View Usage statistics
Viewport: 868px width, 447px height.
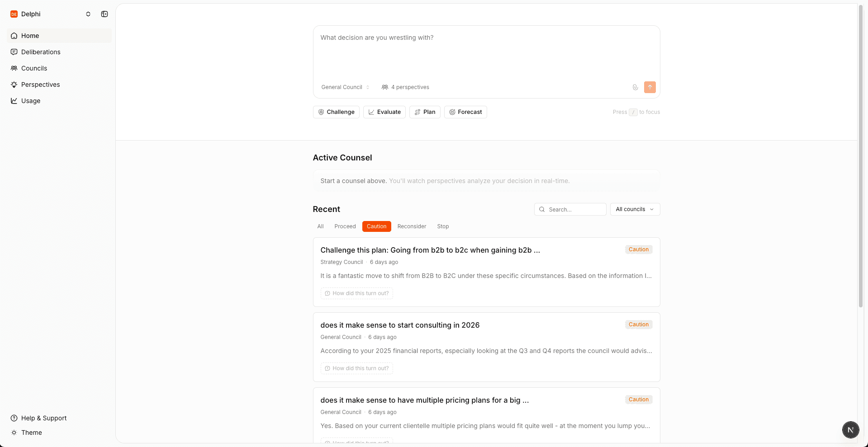click(31, 101)
